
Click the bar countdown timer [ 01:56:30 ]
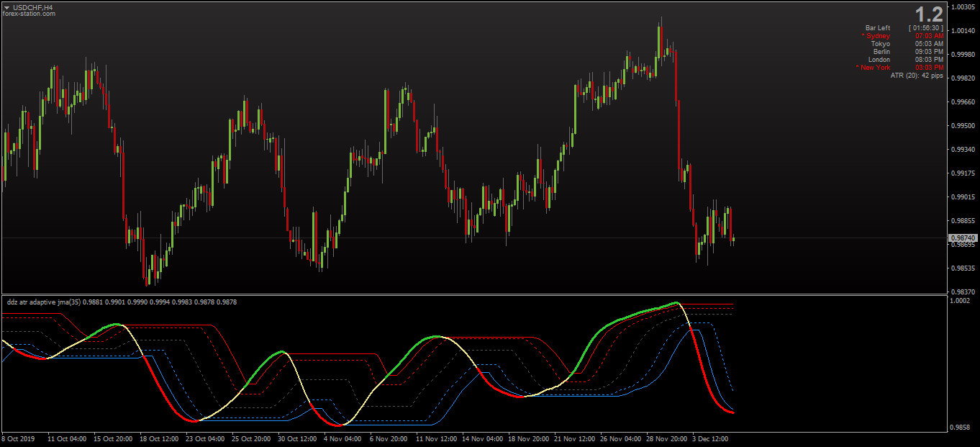coord(926,28)
